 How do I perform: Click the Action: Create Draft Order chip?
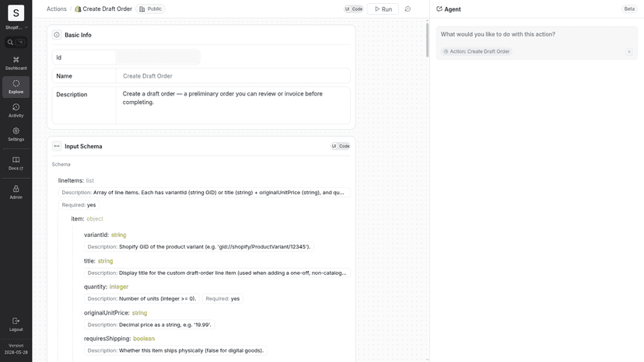(x=477, y=52)
